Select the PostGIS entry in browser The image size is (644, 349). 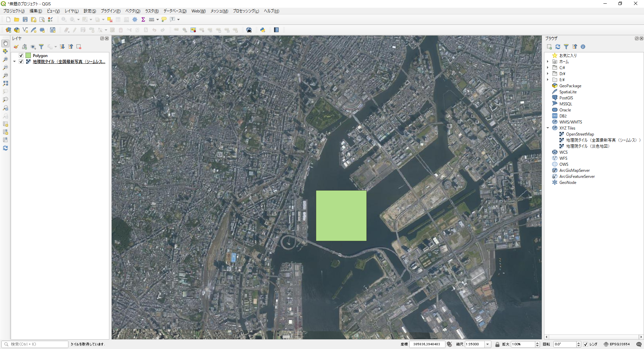point(566,98)
